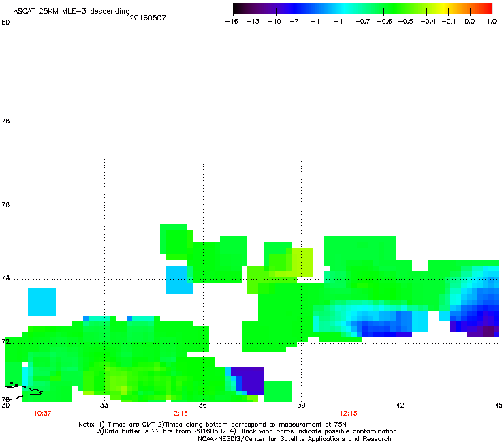Click the red 12:16 pass time
Image resolution: width=504 pixels, height=443 pixels.
pos(178,414)
